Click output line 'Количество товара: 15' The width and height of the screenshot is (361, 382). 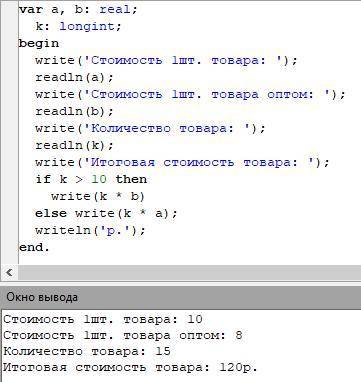point(87,351)
